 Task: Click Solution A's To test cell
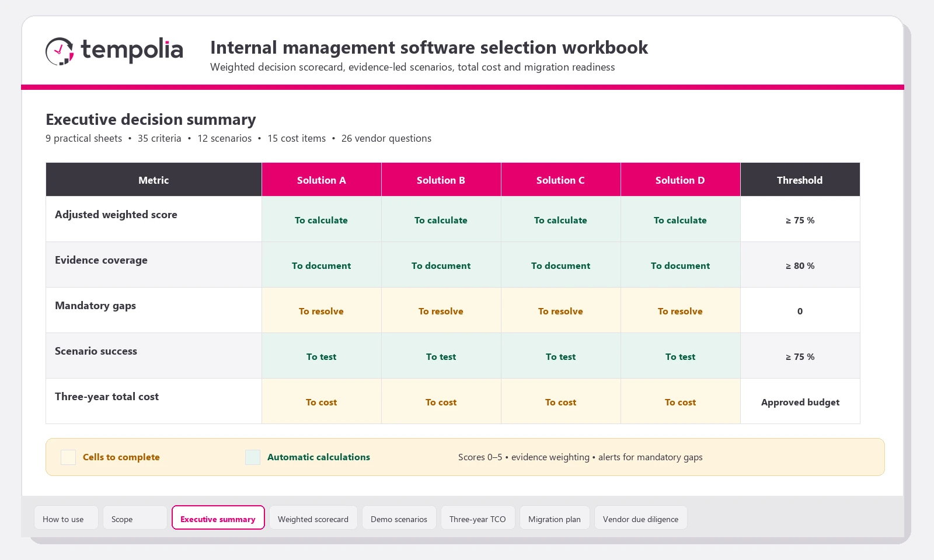point(322,356)
